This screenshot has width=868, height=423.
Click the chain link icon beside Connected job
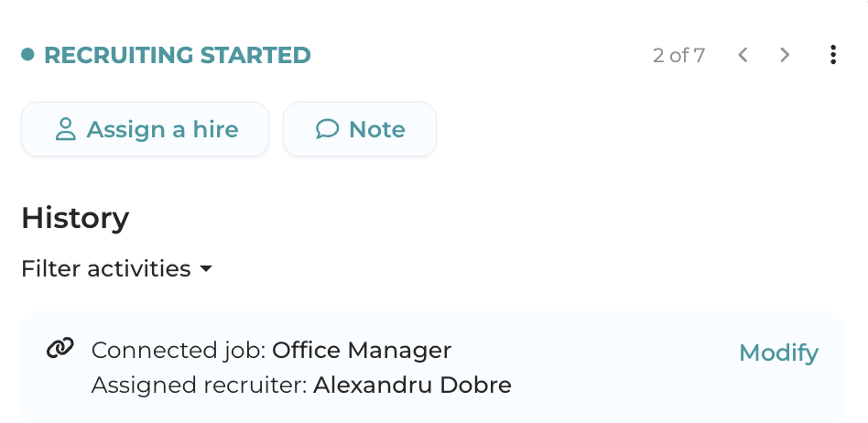60,349
